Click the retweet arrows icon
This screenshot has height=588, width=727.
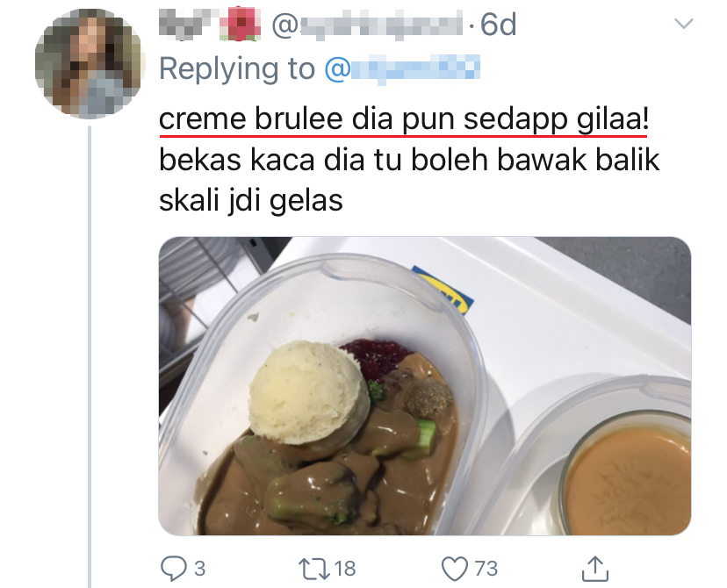313,569
